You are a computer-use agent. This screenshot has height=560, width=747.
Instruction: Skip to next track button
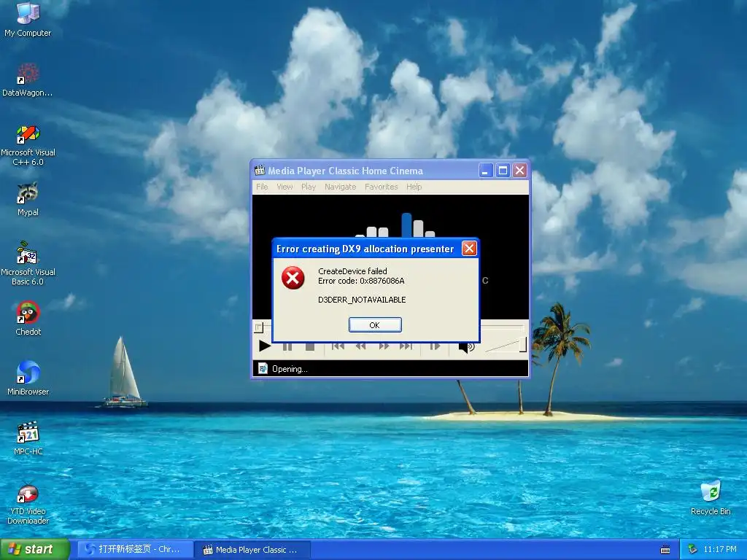[406, 346]
